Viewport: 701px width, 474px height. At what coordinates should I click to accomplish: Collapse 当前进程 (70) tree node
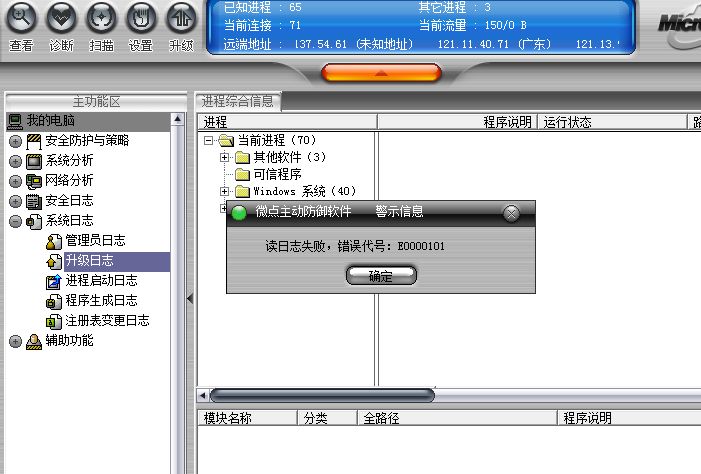208,140
